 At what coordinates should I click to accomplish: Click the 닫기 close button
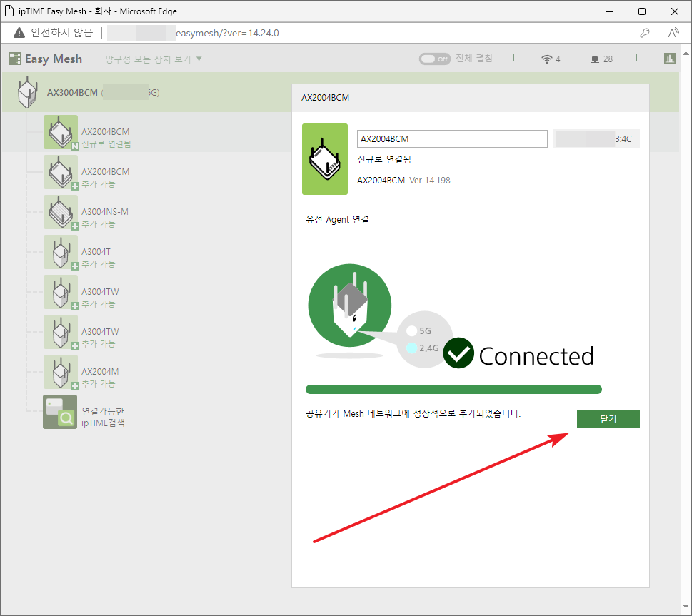tap(608, 419)
